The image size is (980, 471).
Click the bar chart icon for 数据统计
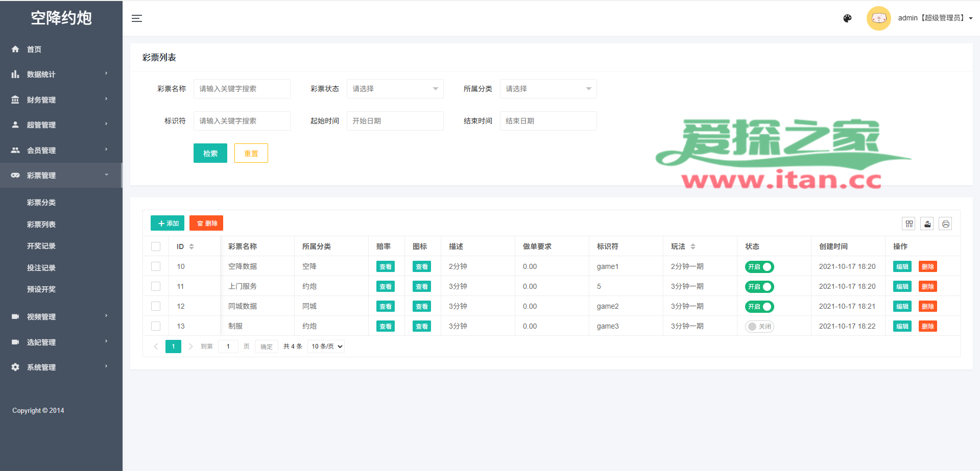point(15,74)
